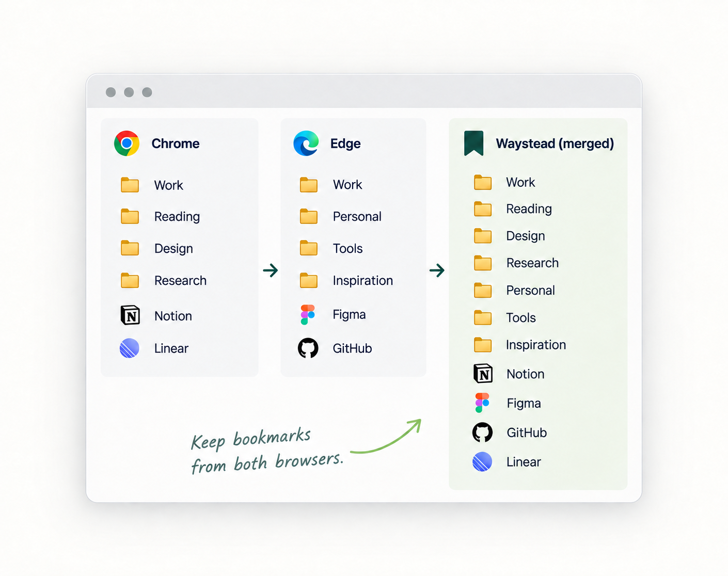Click the Research label in Waystead list
Image resolution: width=728 pixels, height=576 pixels.
coord(533,263)
